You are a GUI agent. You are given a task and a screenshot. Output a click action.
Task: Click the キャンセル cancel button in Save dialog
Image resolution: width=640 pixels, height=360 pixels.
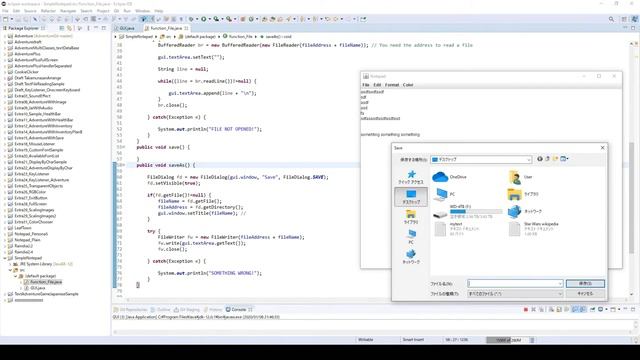[x=585, y=293]
